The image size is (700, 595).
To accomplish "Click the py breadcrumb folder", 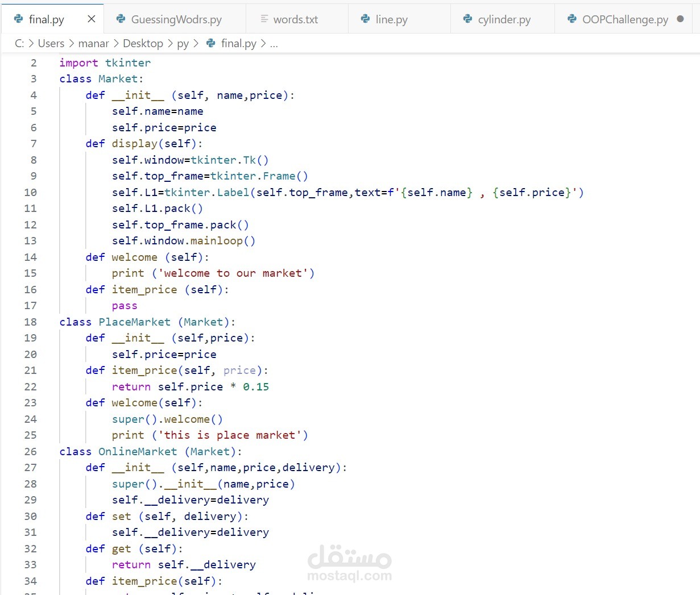I will coord(183,44).
